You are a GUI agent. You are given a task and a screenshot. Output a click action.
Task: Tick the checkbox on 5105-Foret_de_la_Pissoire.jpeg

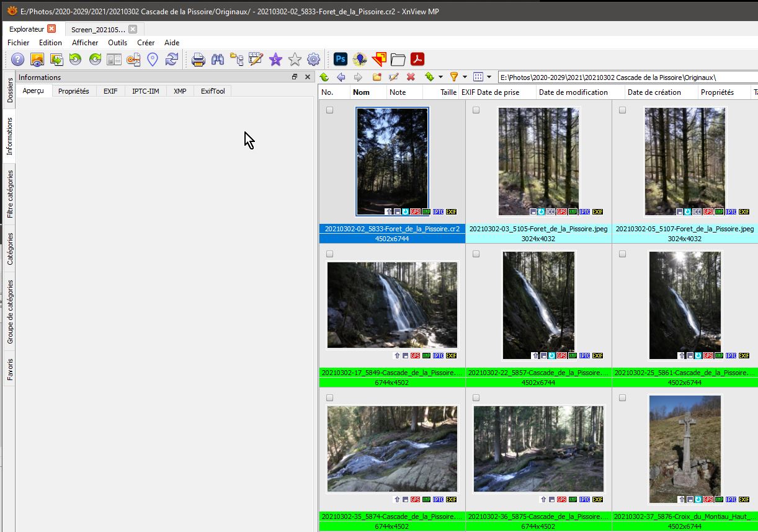pyautogui.click(x=476, y=110)
